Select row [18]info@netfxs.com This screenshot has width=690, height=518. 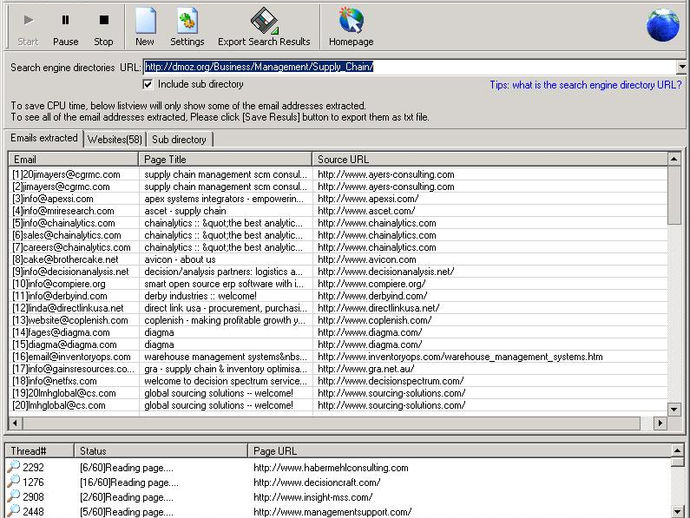pyautogui.click(x=338, y=381)
